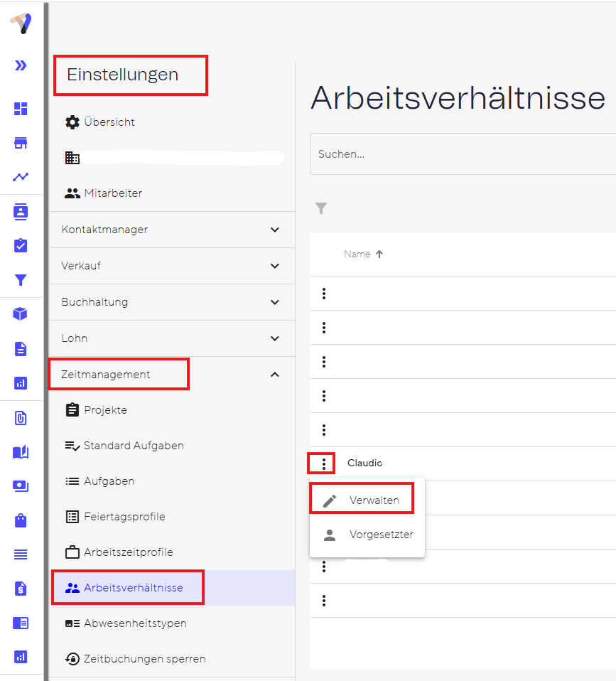616x681 pixels.
Task: Click the shopping bag icon in rail
Action: tap(21, 520)
